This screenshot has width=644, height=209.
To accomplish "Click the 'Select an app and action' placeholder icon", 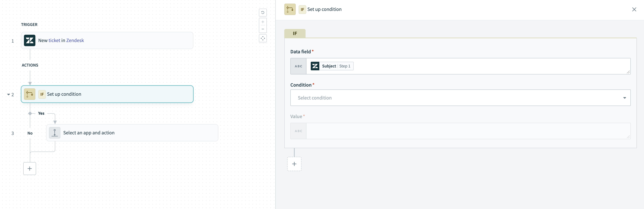I will (55, 133).
